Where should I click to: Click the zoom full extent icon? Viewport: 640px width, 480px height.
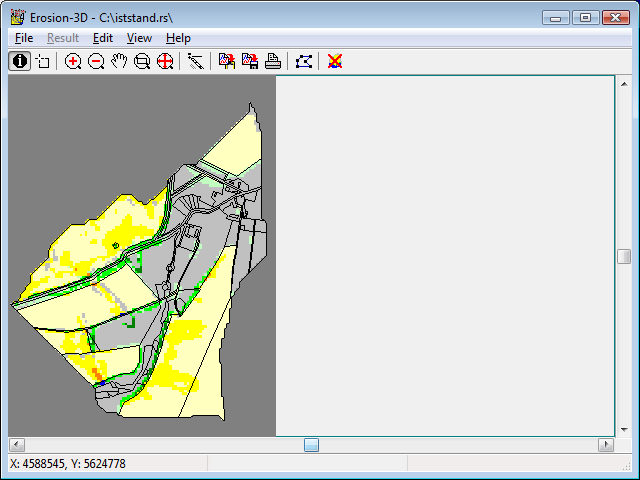[x=165, y=61]
